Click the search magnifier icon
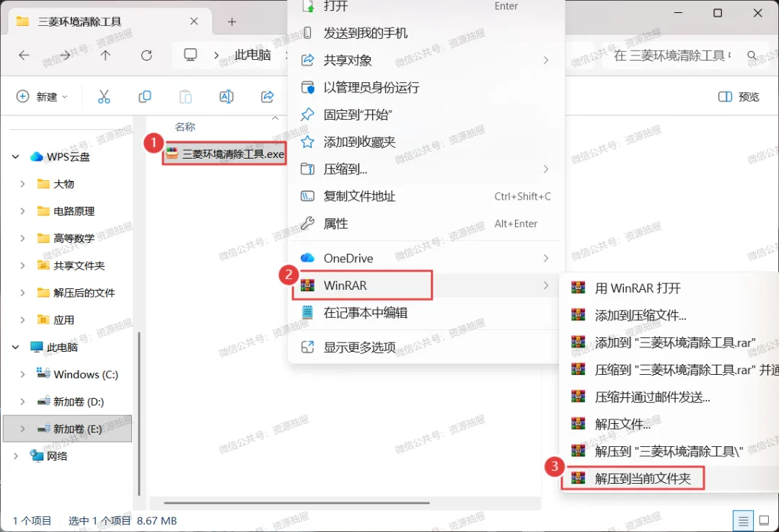Image resolution: width=779 pixels, height=532 pixels. pos(752,55)
